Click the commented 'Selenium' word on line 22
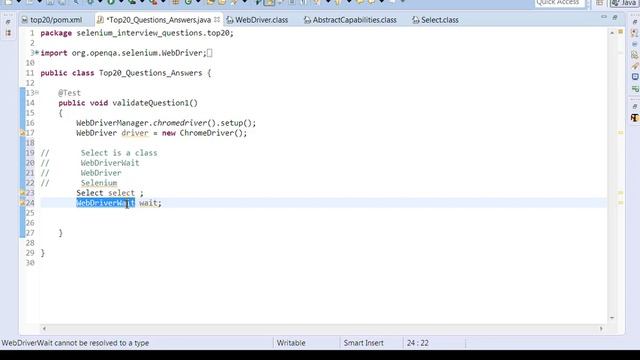Image resolution: width=640 pixels, height=360 pixels. point(99,183)
